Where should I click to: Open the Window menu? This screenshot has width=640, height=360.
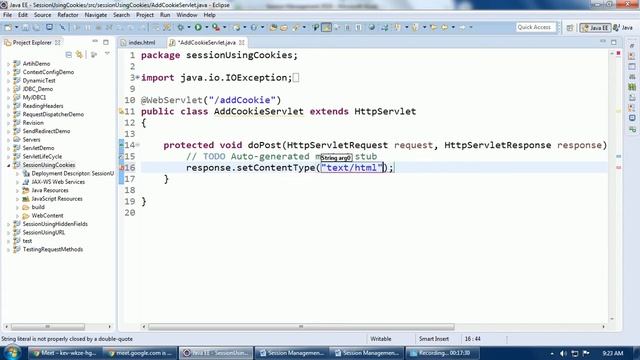click(187, 15)
